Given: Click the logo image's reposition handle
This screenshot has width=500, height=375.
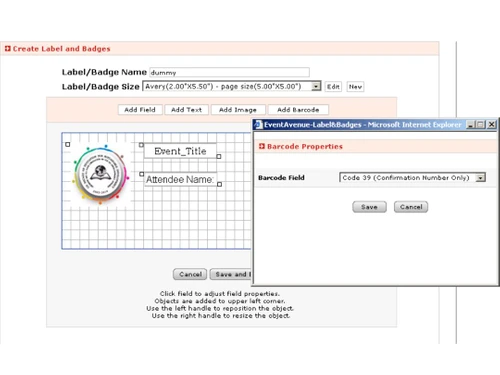Looking at the screenshot, I should pyautogui.click(x=68, y=144).
